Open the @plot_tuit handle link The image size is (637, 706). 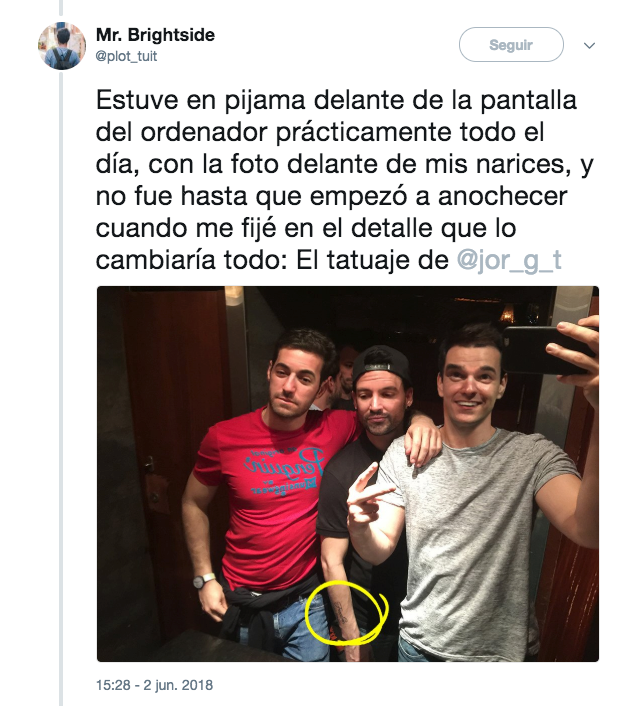click(126, 56)
